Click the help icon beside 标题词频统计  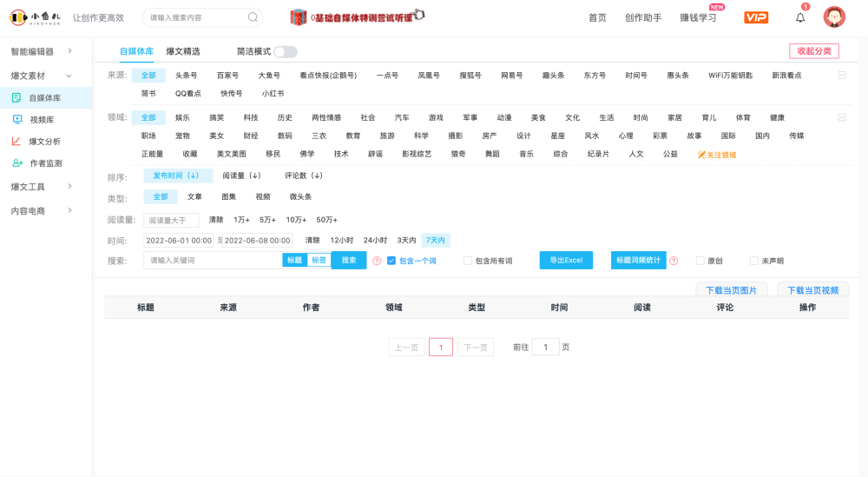(674, 261)
